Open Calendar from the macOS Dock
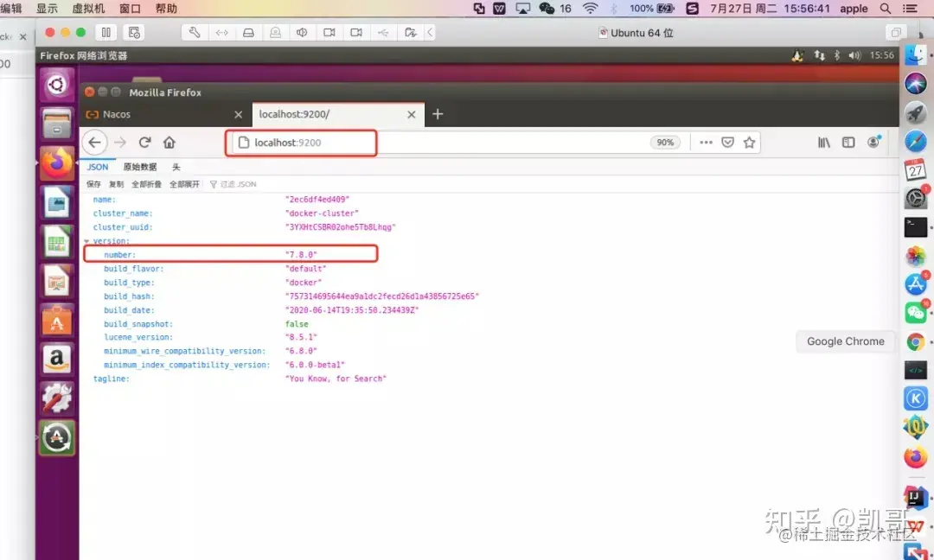Image resolution: width=934 pixels, height=560 pixels. click(916, 170)
